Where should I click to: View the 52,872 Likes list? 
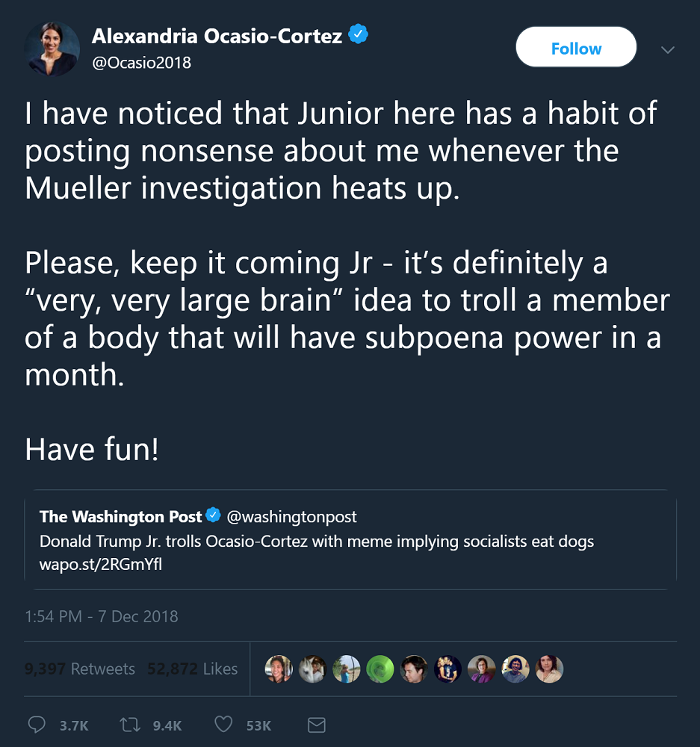coord(193,669)
